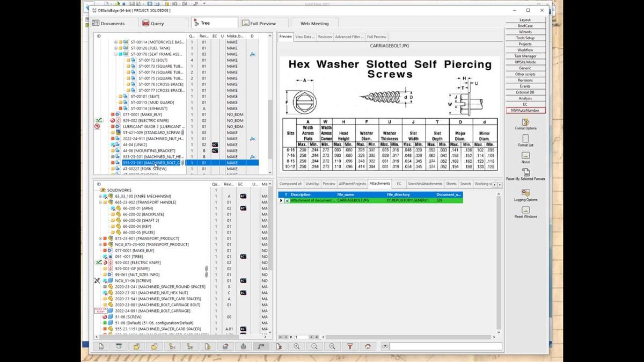Click the About icon in right panel
This screenshot has width=644, height=362.
click(x=525, y=155)
